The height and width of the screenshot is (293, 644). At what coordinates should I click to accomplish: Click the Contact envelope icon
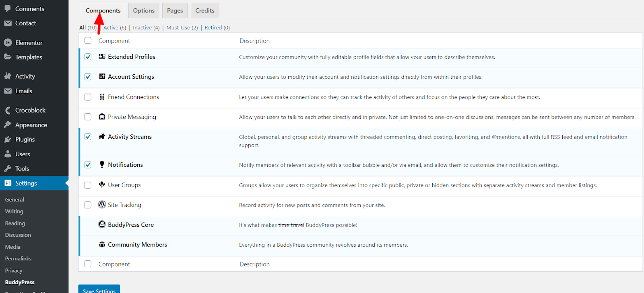(x=8, y=23)
